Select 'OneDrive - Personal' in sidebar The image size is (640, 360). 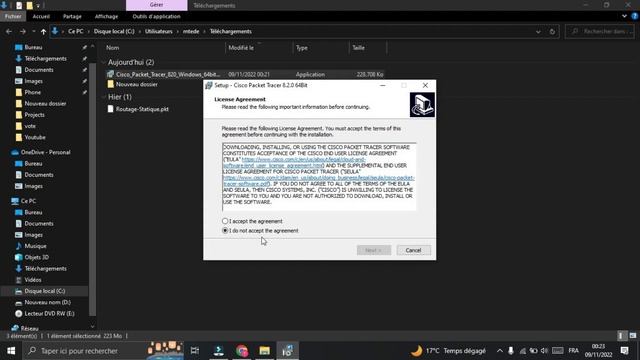click(x=45, y=152)
